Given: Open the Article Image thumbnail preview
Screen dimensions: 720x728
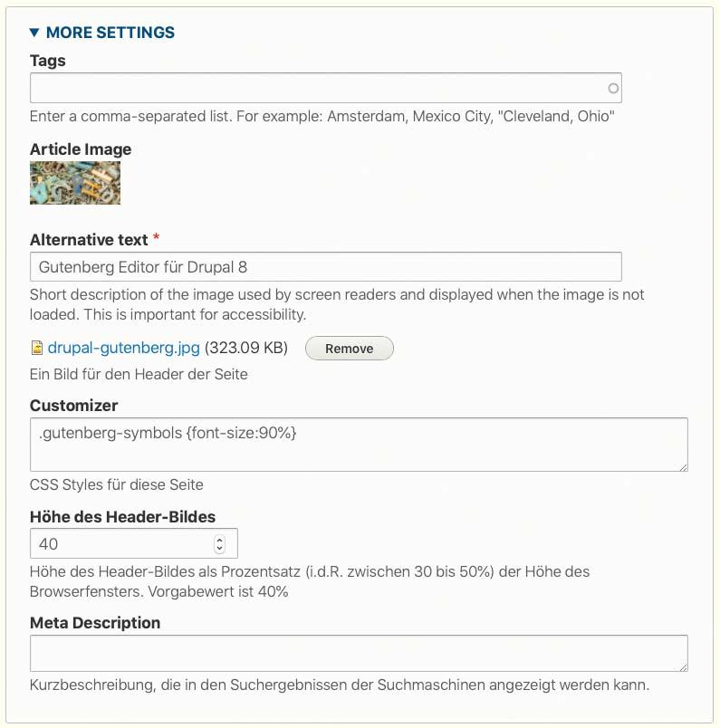Looking at the screenshot, I should pyautogui.click(x=75, y=183).
